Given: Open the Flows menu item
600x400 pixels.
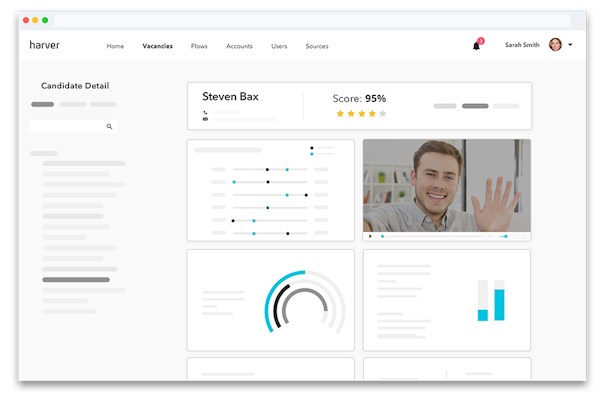Looking at the screenshot, I should pos(199,46).
